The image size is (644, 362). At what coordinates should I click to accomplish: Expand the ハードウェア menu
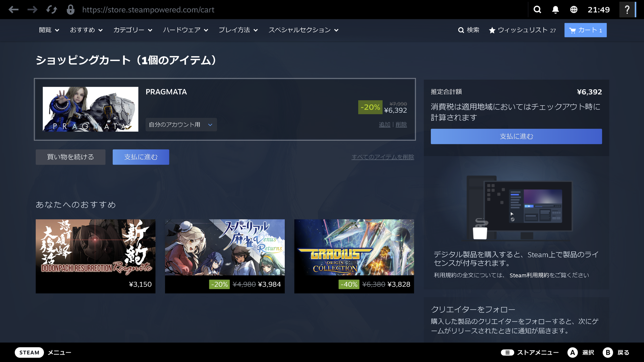(185, 30)
